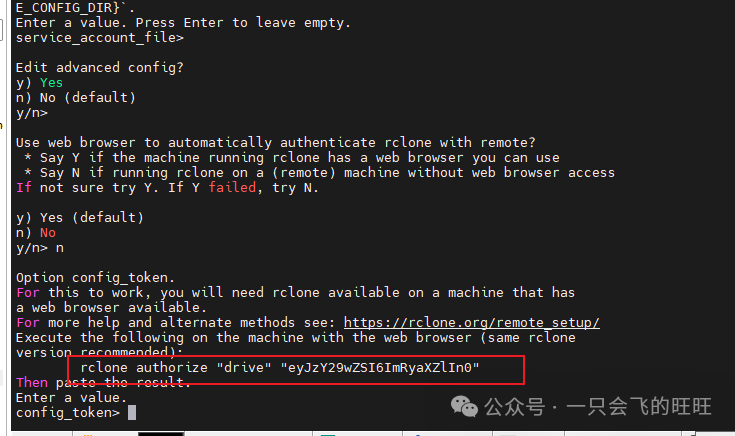Open the rclone.org remote_setup link

[x=472, y=323]
